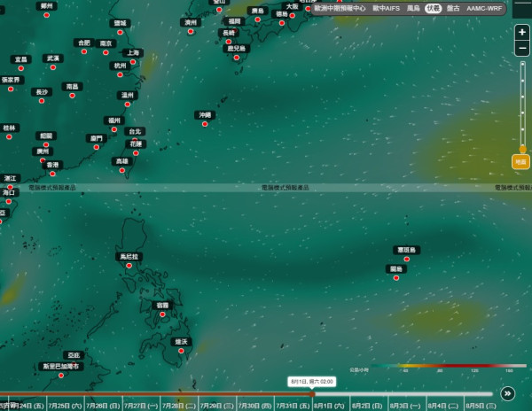
Task: Select the 伏羲 forecast model
Action: 434,8
